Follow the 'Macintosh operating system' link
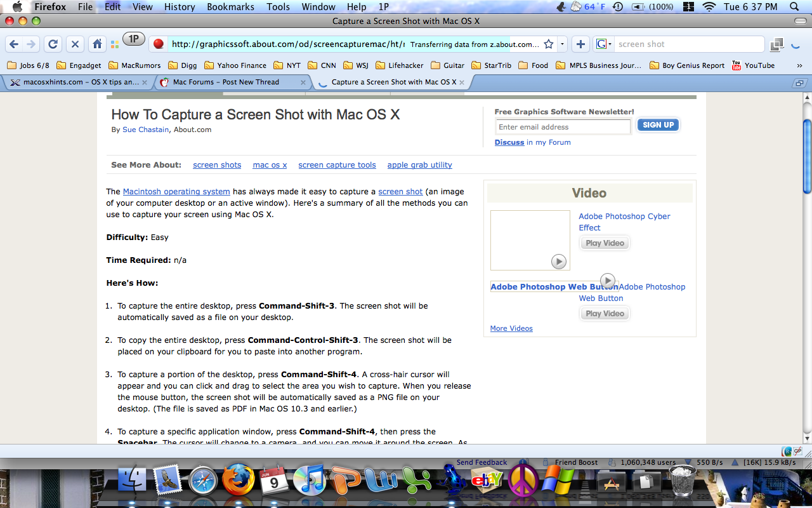 (x=176, y=192)
